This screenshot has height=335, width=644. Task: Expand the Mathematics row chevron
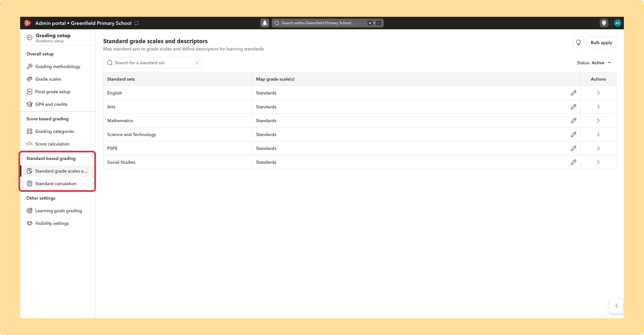point(598,121)
